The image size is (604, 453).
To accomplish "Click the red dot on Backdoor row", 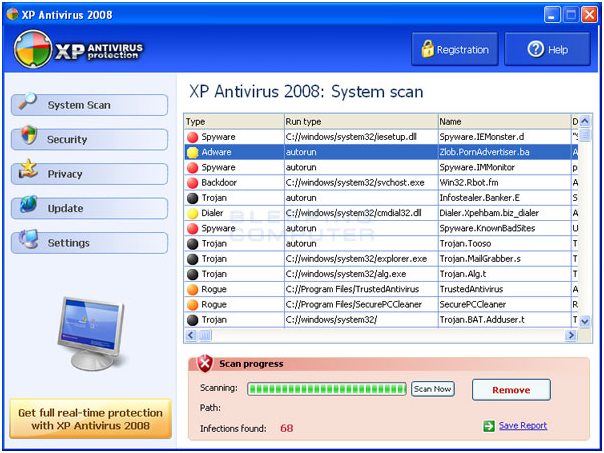I will click(192, 183).
